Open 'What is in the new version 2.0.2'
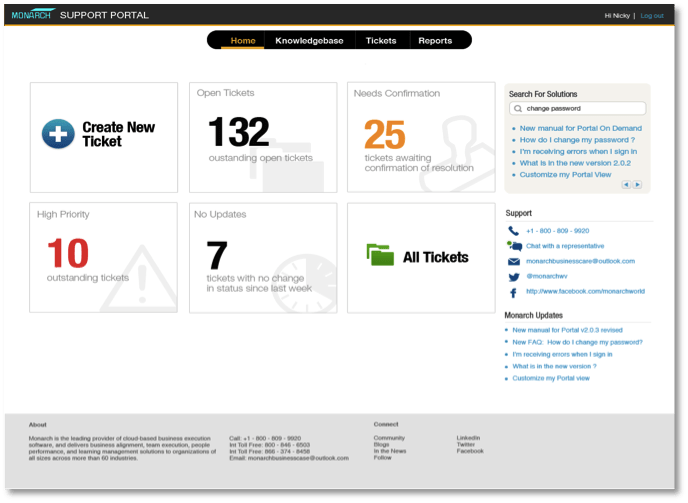Screen dimensions: 688x503 pos(575,163)
